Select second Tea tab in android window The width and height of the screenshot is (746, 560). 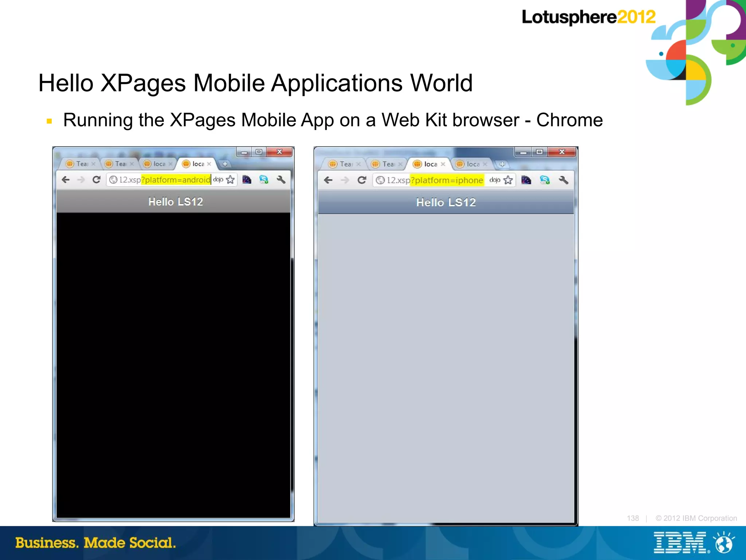point(119,164)
